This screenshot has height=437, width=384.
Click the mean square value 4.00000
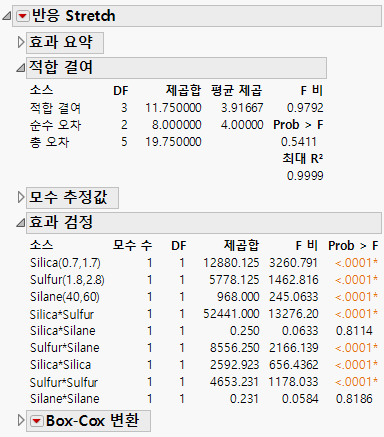click(x=242, y=125)
